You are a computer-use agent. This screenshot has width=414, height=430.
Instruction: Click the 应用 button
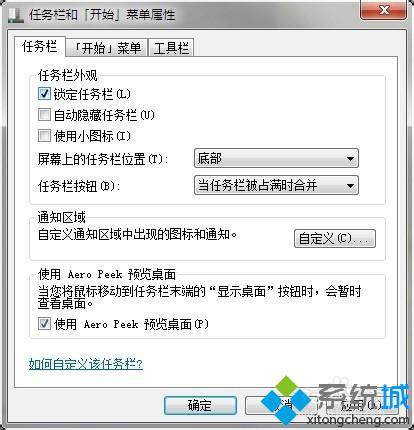click(x=362, y=405)
